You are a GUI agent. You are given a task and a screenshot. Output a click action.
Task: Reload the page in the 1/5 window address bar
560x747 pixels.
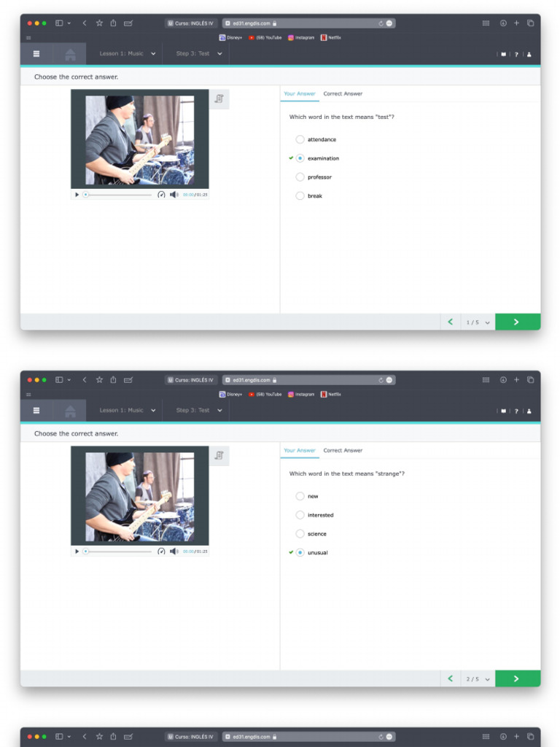click(x=381, y=23)
